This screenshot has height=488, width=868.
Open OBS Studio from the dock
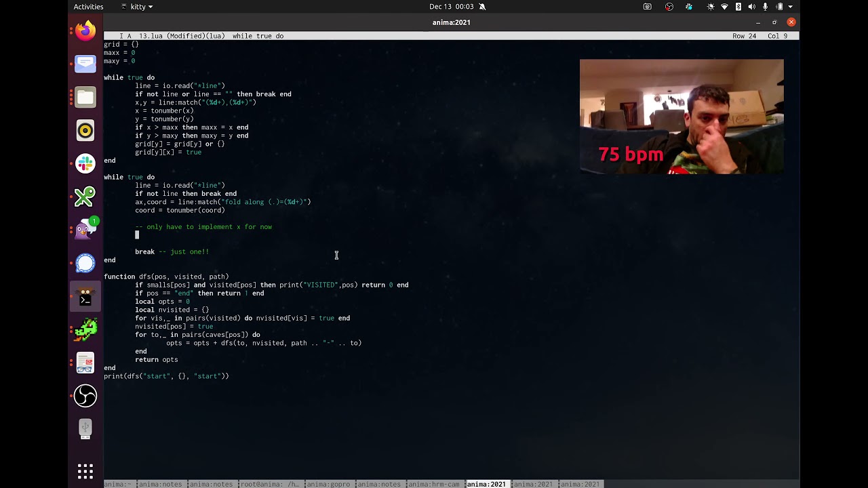[85, 396]
